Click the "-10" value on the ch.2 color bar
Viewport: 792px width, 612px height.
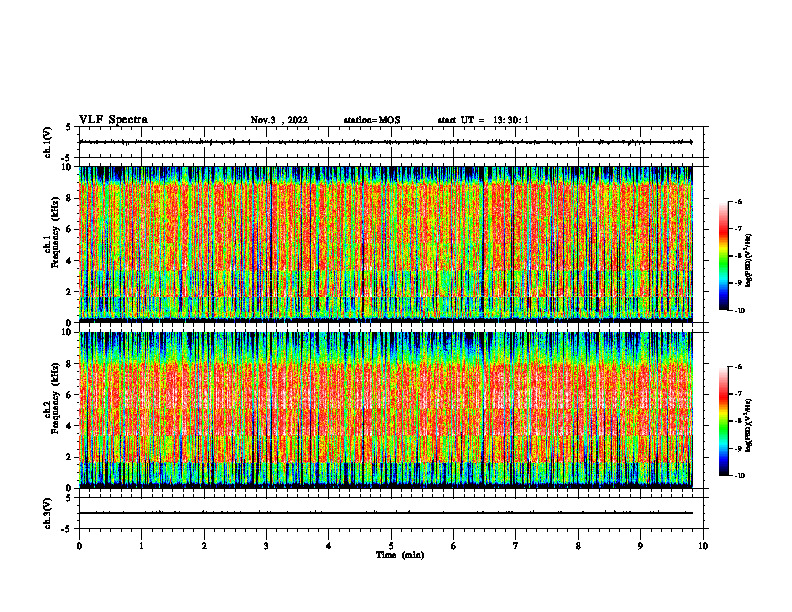coord(739,476)
